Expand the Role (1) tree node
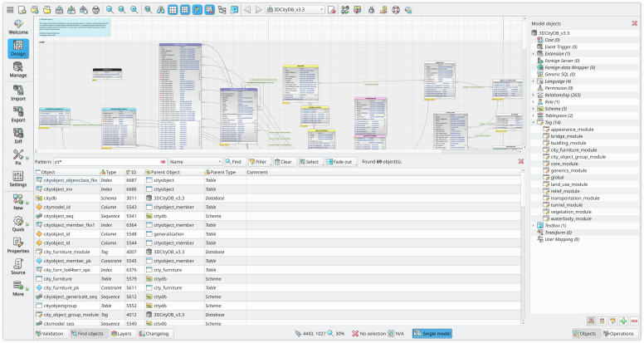The height and width of the screenshot is (343, 644). click(534, 102)
